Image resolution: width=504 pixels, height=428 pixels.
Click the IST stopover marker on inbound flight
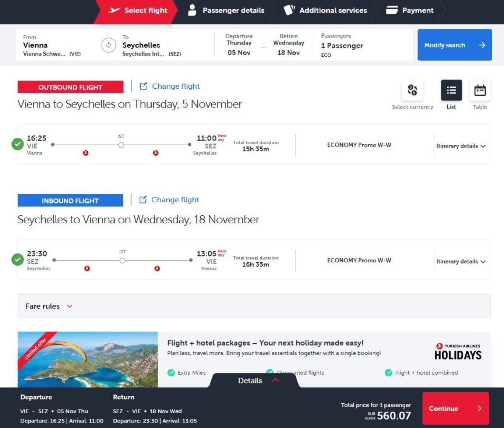(x=122, y=261)
